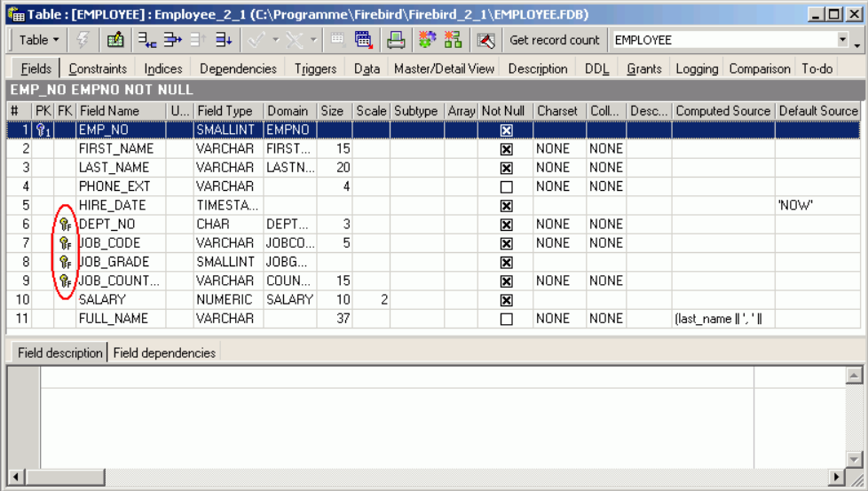Click the Field Name column header
The height and width of the screenshot is (491, 868).
[109, 111]
